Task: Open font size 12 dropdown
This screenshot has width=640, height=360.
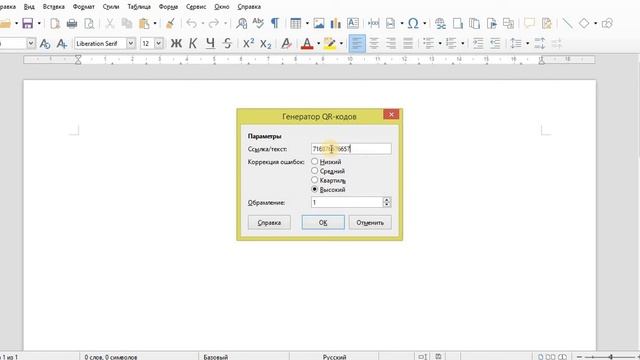Action: pyautogui.click(x=158, y=43)
